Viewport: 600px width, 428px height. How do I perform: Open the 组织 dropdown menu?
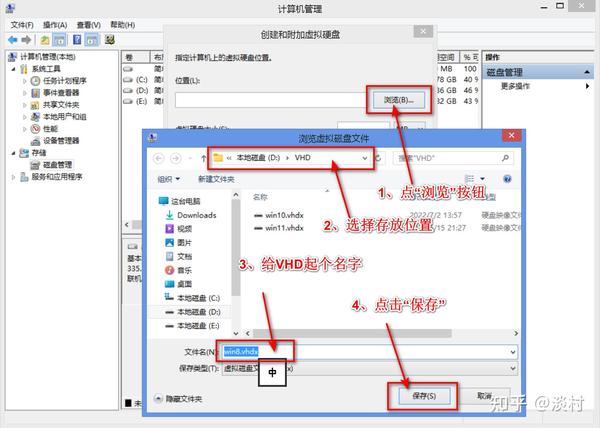click(x=169, y=179)
